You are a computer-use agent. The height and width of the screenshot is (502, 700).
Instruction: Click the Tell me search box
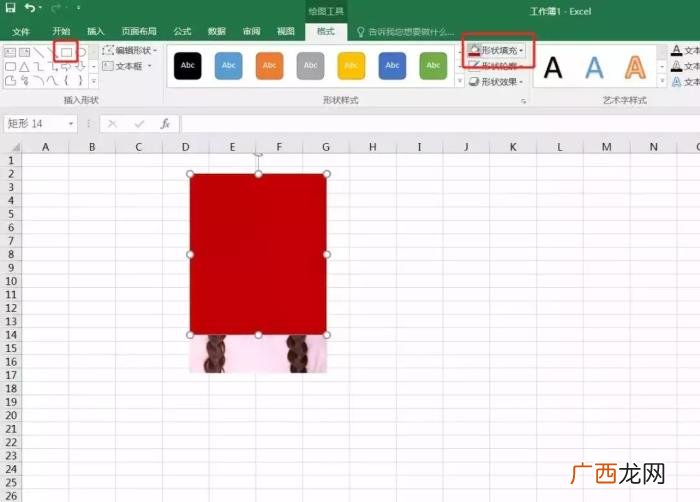tap(406, 31)
